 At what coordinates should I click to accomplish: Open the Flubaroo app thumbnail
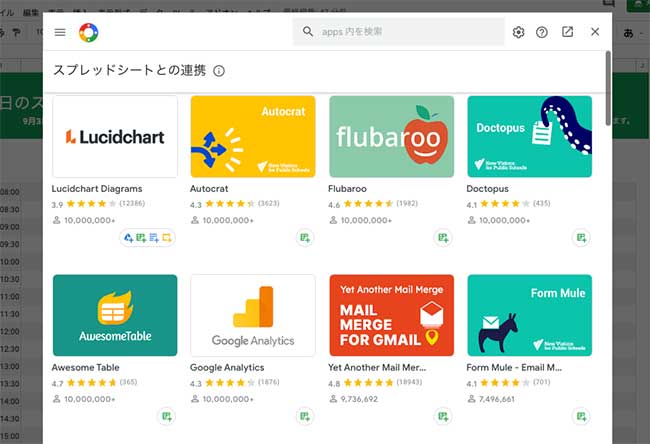pos(391,136)
